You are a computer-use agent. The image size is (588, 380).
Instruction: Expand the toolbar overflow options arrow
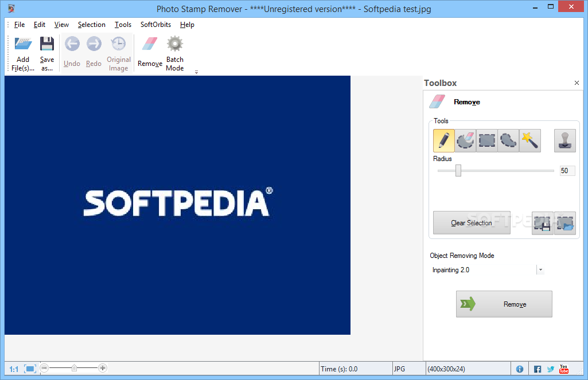tap(197, 72)
